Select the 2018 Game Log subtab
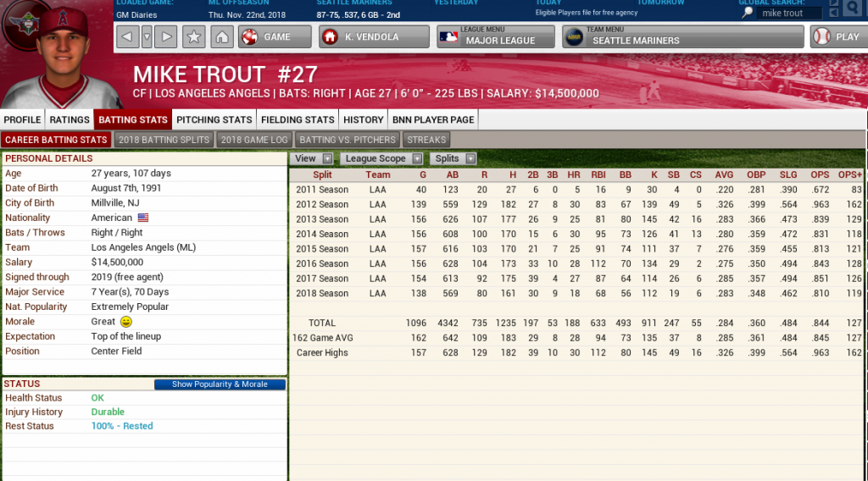This screenshot has height=481, width=868. click(253, 140)
